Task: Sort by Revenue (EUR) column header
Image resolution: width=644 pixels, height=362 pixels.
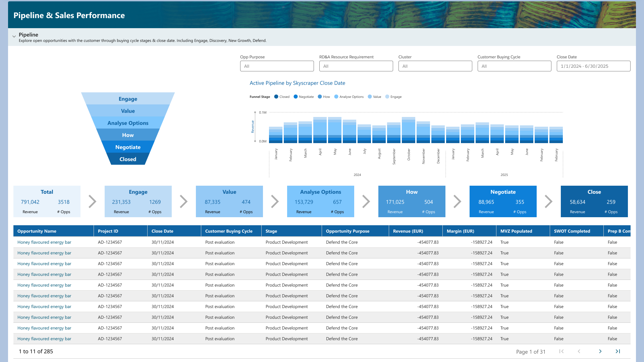Action: click(408, 231)
